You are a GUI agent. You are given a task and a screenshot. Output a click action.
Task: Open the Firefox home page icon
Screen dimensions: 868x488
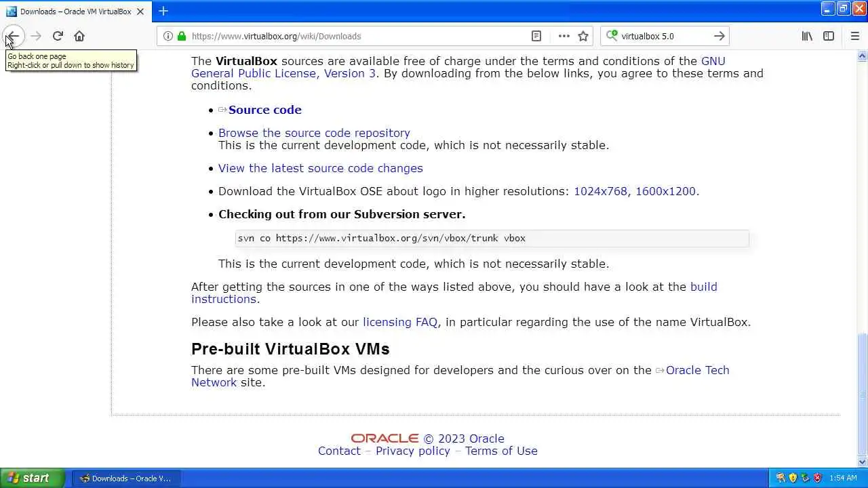point(79,36)
